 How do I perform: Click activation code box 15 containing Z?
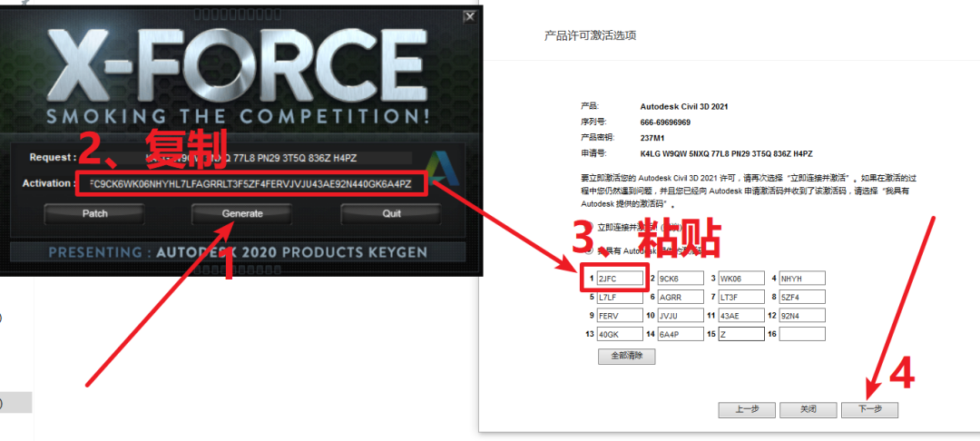[x=741, y=334]
